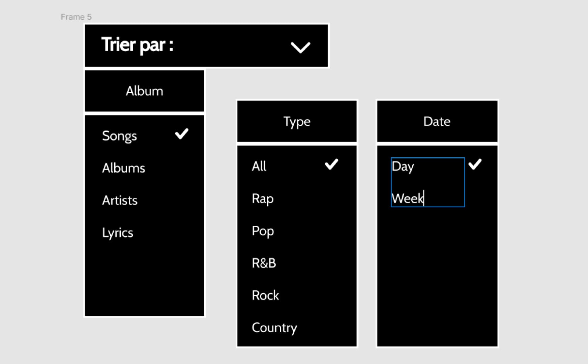Select the Albums option
The width and height of the screenshot is (588, 364).
pos(123,168)
